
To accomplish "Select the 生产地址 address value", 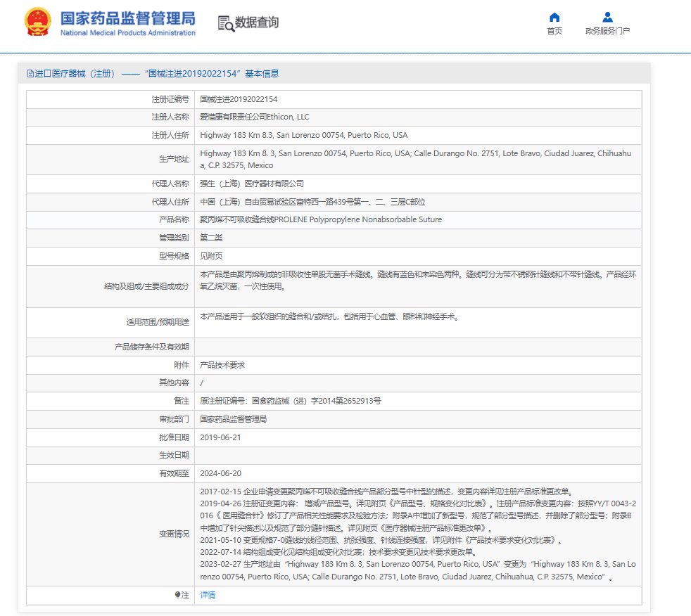I will click(x=416, y=159).
